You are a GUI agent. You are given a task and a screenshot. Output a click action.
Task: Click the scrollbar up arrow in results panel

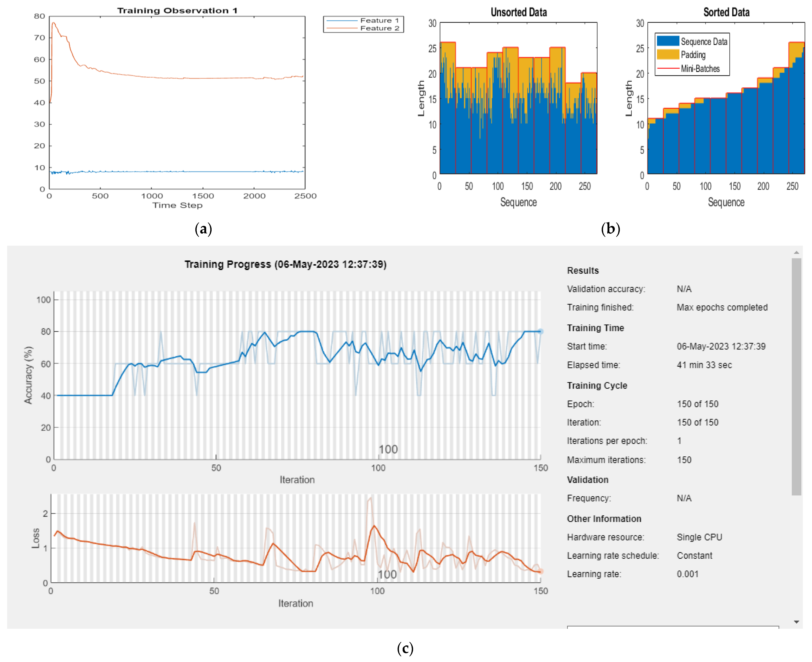click(x=796, y=252)
